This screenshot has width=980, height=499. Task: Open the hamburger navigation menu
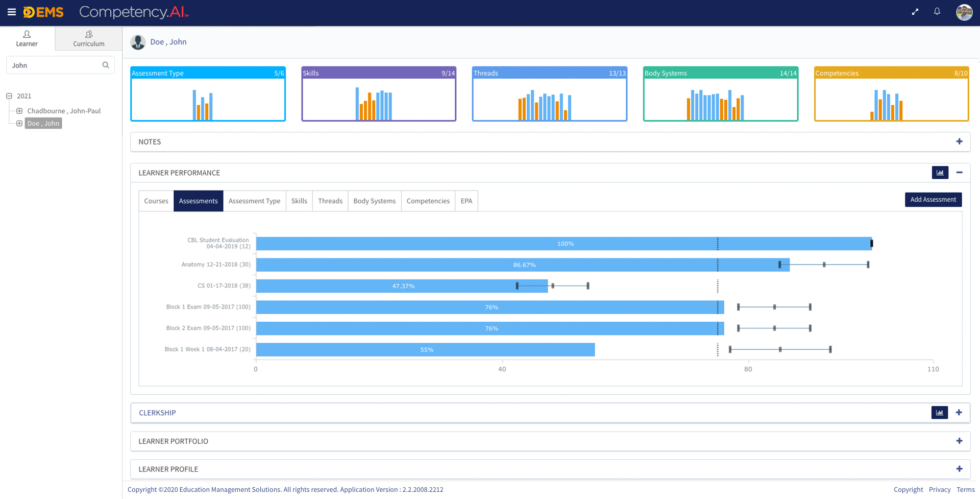tap(11, 12)
